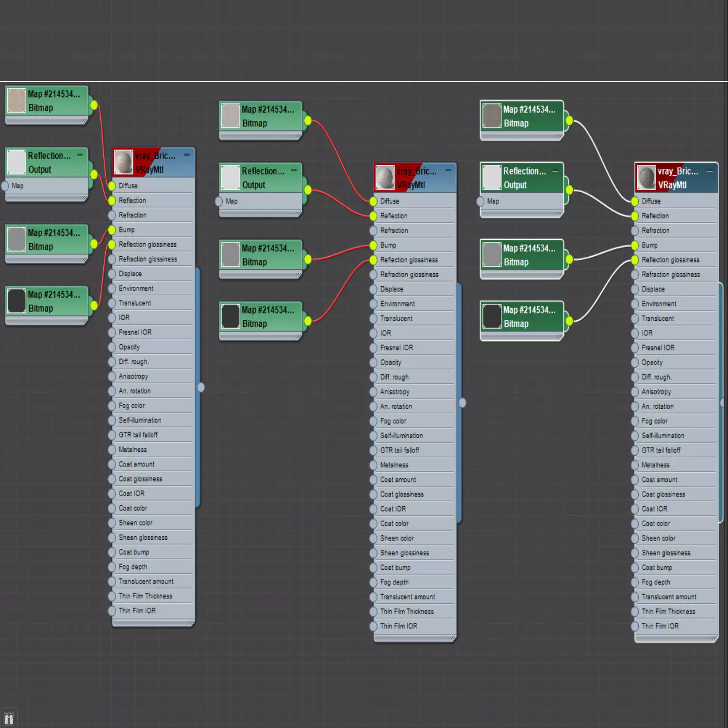Click the Fresnel IOR socket on the middle VRayMtl
This screenshot has width=728, height=728.
pos(373,347)
